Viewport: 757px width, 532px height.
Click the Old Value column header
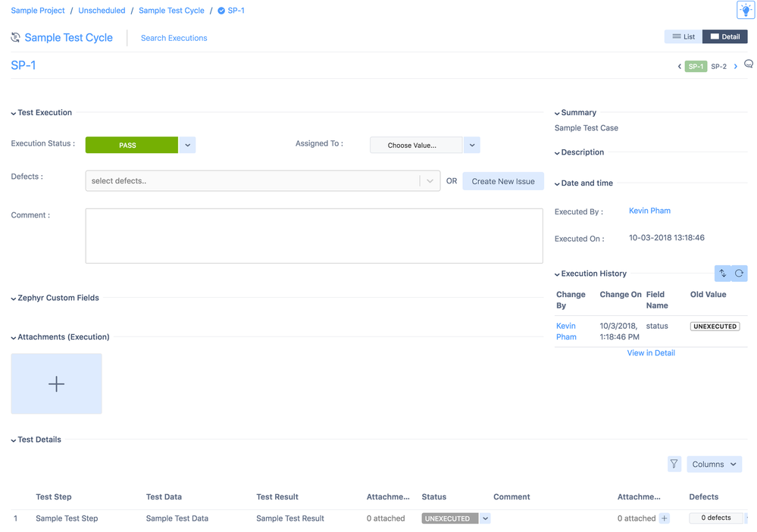708,295
